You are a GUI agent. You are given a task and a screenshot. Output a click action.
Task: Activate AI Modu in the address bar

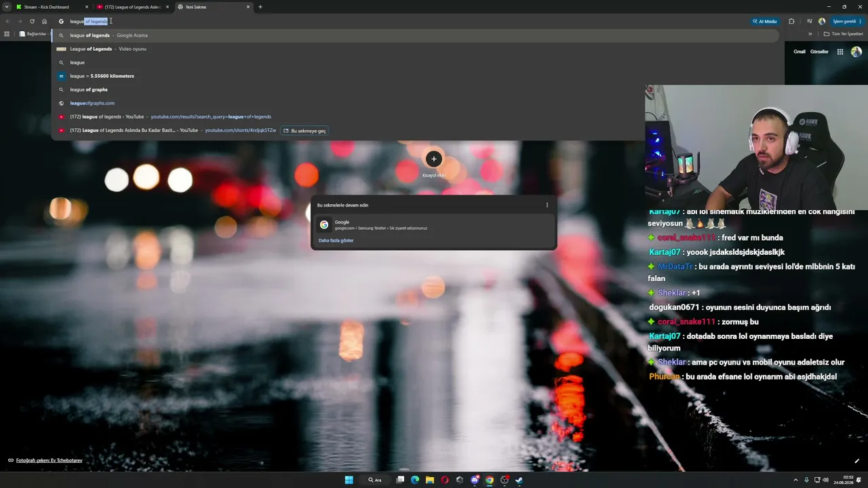[764, 21]
